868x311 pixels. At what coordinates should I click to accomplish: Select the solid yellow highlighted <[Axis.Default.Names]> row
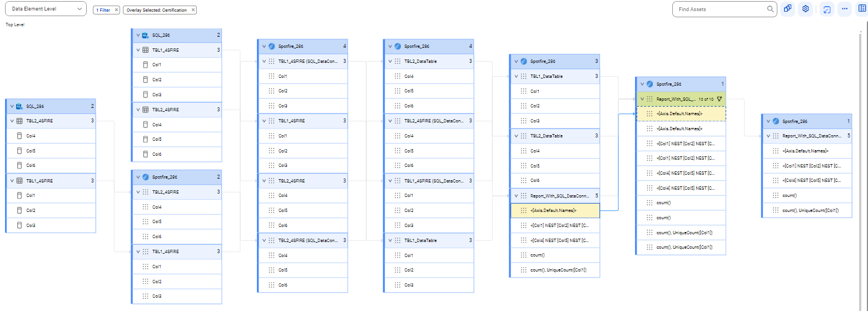555,210
